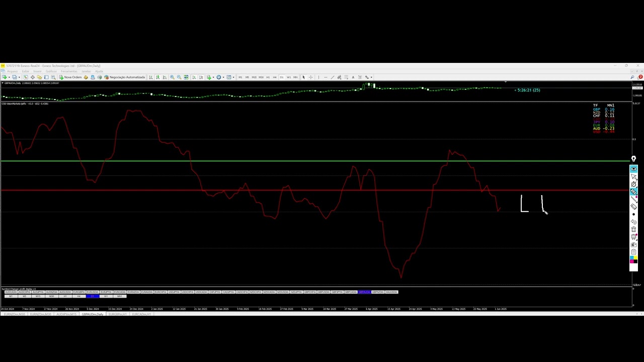Viewport: 644px width, 362px height.
Task: Open new chart dropdown arrow
Action: 9,77
